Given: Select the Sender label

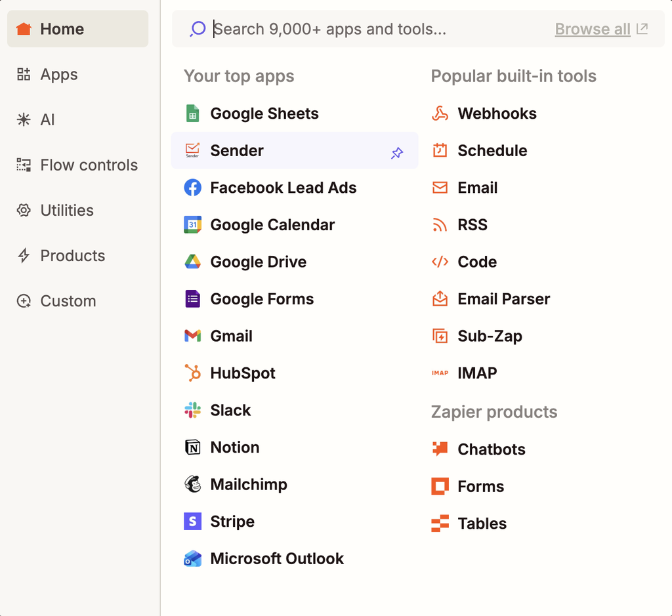Looking at the screenshot, I should [236, 150].
